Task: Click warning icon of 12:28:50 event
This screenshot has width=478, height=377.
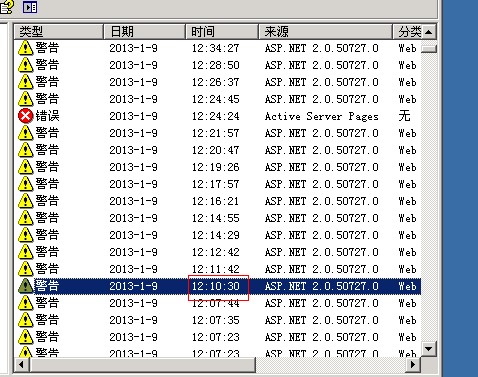Action: point(25,65)
